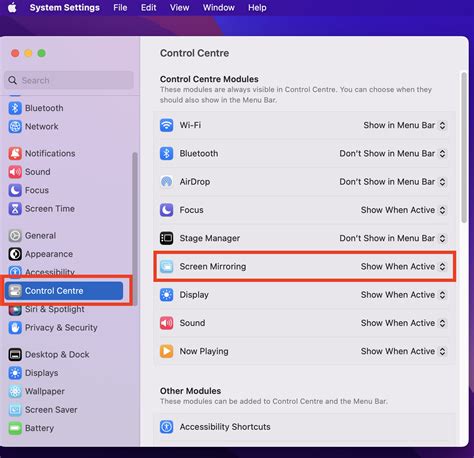Click the yellow minimize window button
The height and width of the screenshot is (458, 474).
(x=28, y=53)
